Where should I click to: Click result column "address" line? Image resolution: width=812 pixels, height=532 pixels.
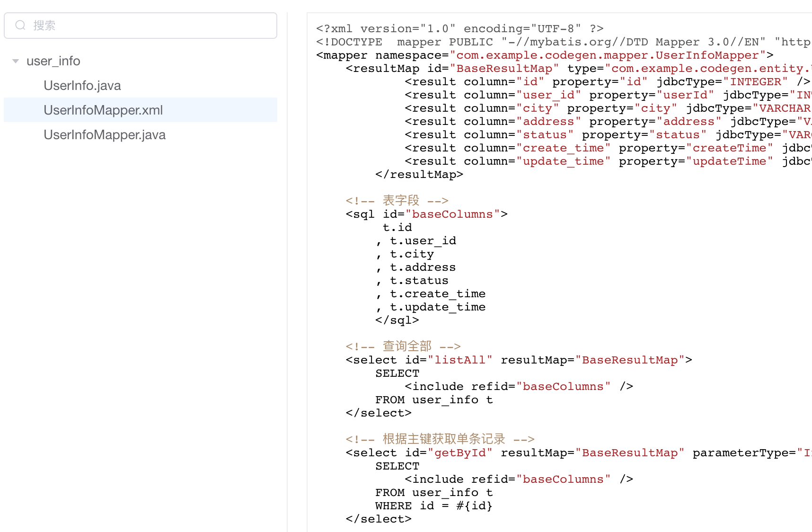pyautogui.click(x=608, y=122)
